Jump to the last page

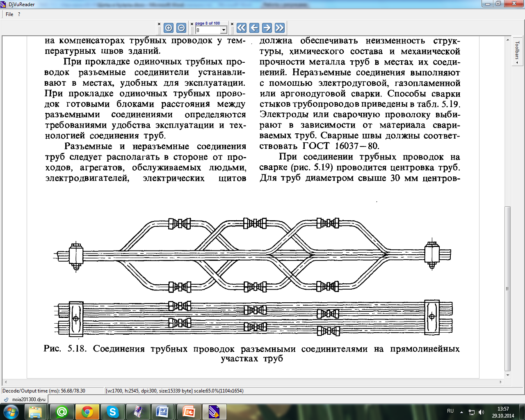(x=280, y=28)
